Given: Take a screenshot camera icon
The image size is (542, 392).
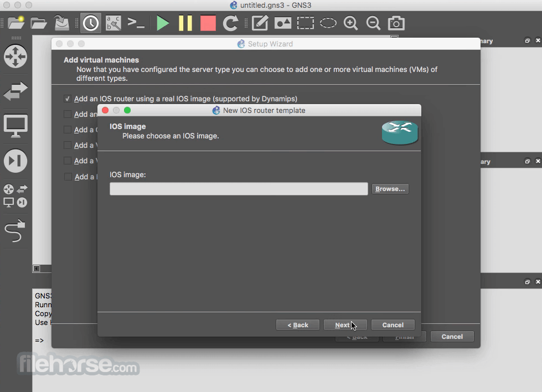Looking at the screenshot, I should 396,23.
